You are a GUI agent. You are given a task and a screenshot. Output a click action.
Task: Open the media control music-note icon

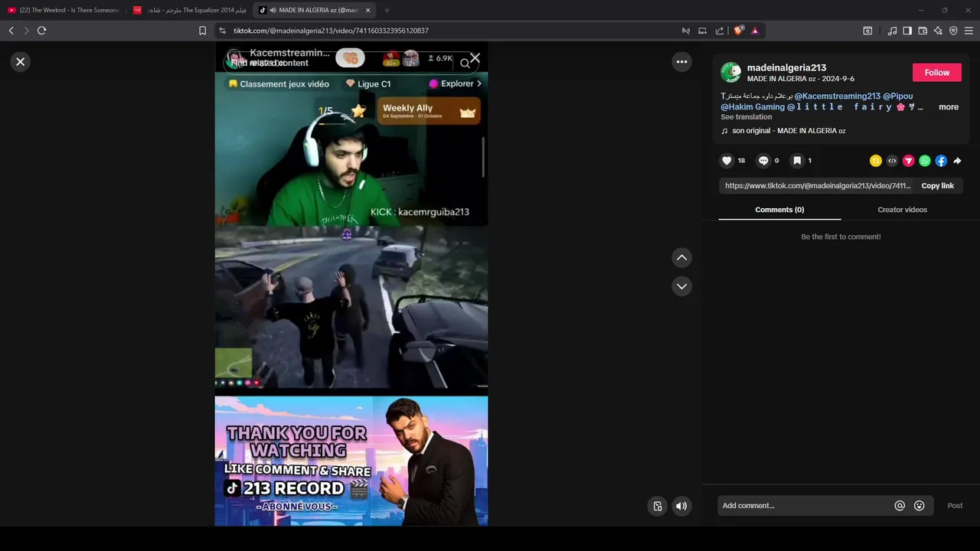coord(892,31)
